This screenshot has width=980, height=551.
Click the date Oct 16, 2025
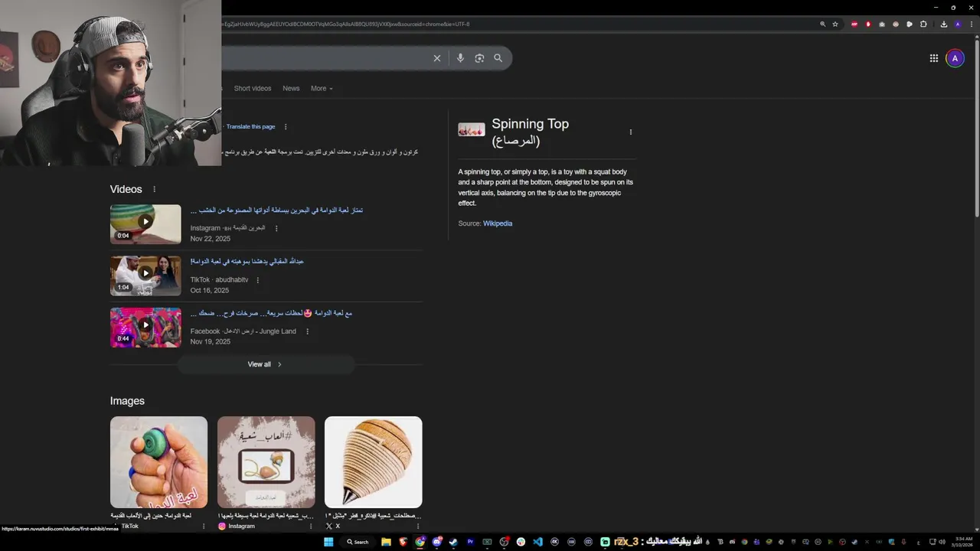(x=210, y=291)
